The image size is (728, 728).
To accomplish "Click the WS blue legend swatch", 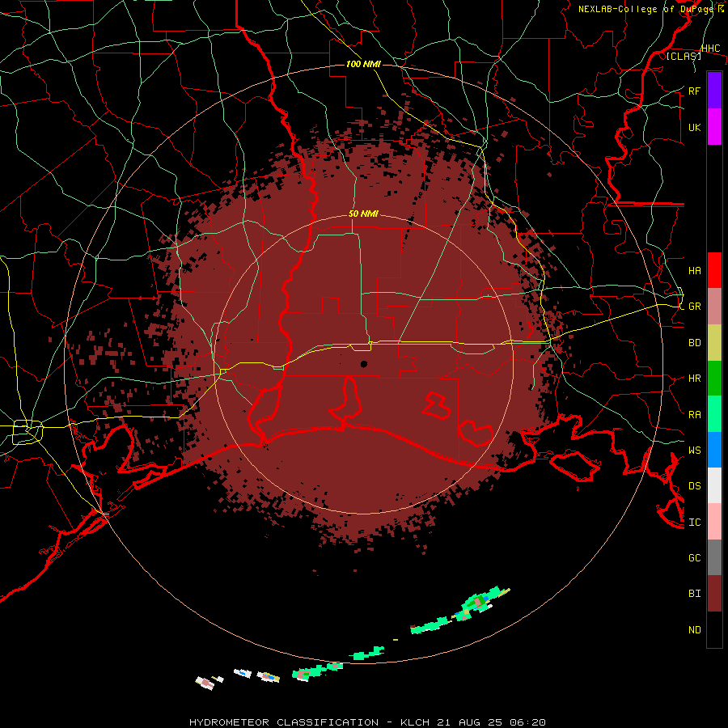I will pos(714,450).
